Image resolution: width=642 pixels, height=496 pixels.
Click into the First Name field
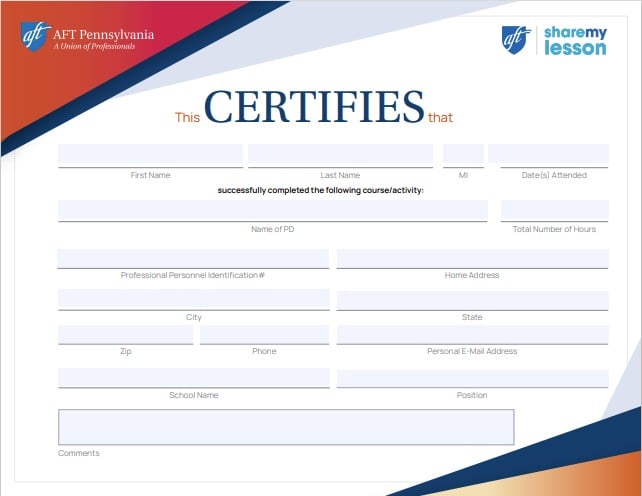coord(150,155)
